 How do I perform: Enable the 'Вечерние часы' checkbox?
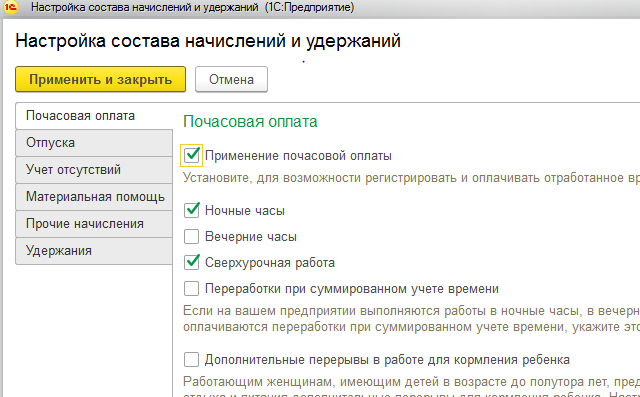pos(191,236)
